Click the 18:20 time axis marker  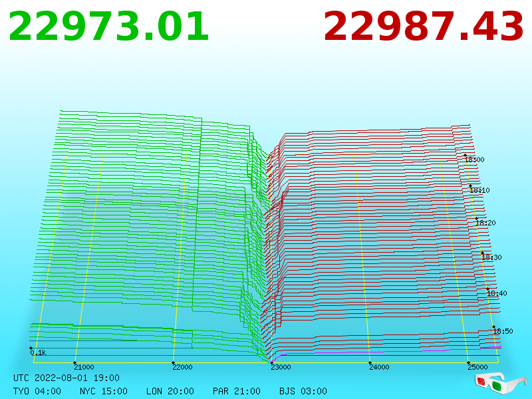tap(485, 223)
